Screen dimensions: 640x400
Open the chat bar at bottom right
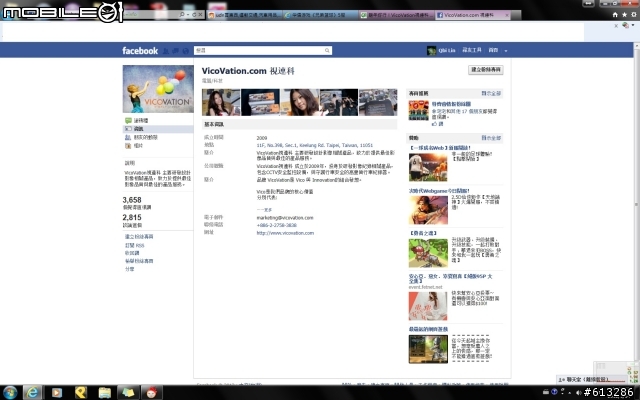594,380
